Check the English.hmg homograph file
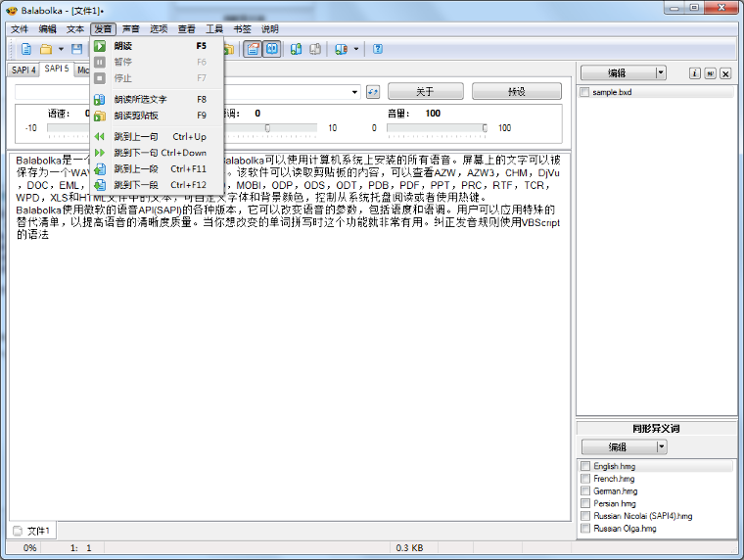The height and width of the screenshot is (560, 744). (585, 467)
